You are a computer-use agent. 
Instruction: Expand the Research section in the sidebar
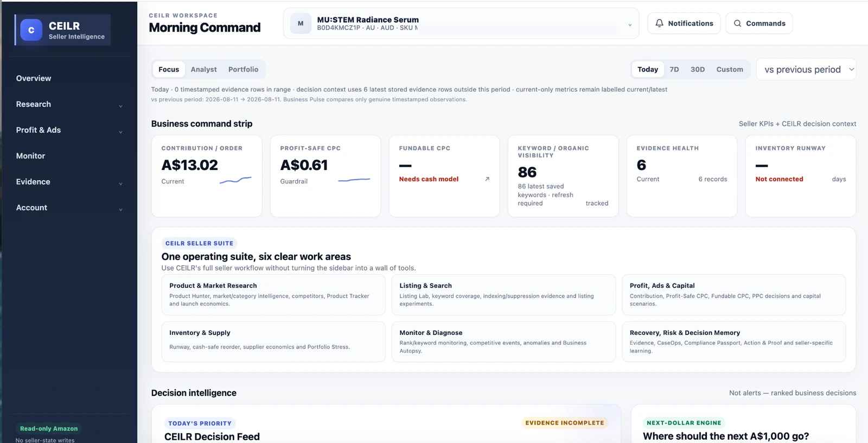point(69,104)
